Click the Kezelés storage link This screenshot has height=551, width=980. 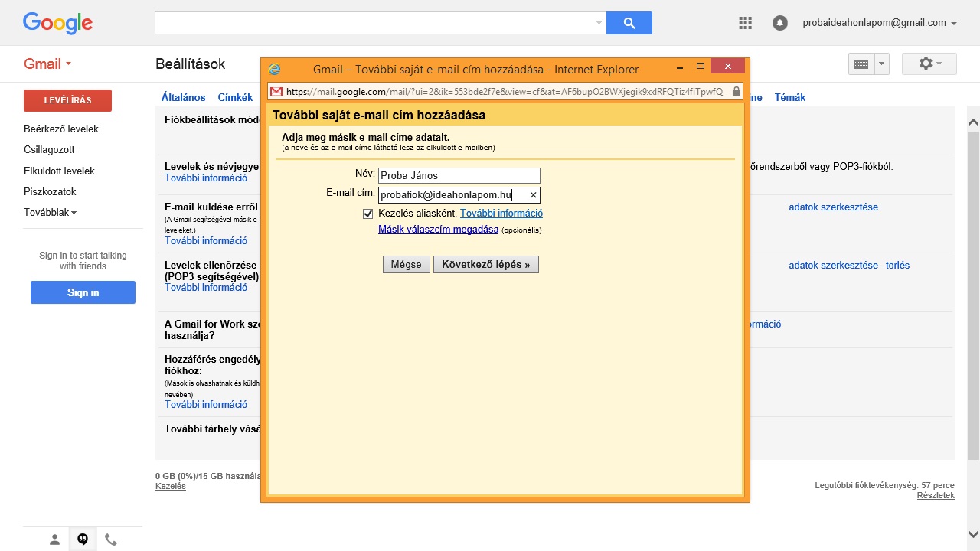[x=170, y=486]
